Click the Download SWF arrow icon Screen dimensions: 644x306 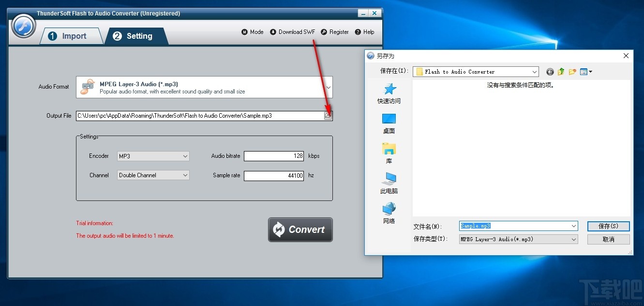[272, 32]
